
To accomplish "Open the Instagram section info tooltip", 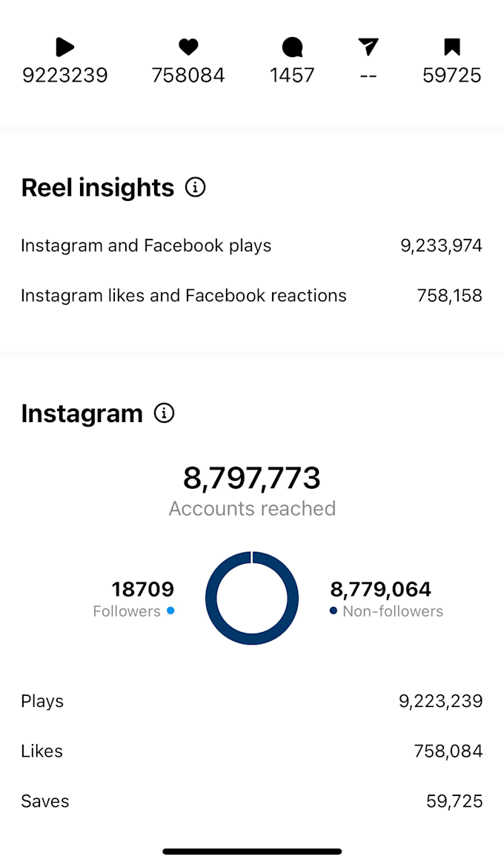I will [164, 413].
